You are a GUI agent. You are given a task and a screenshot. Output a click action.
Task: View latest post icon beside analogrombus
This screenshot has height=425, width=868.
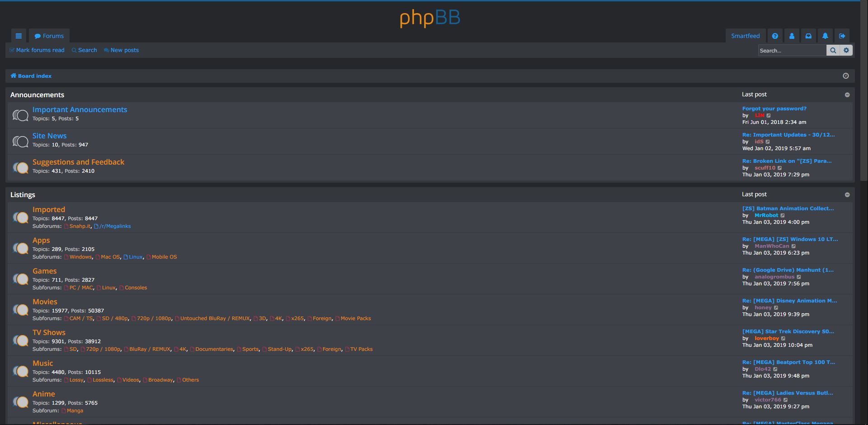[798, 277]
